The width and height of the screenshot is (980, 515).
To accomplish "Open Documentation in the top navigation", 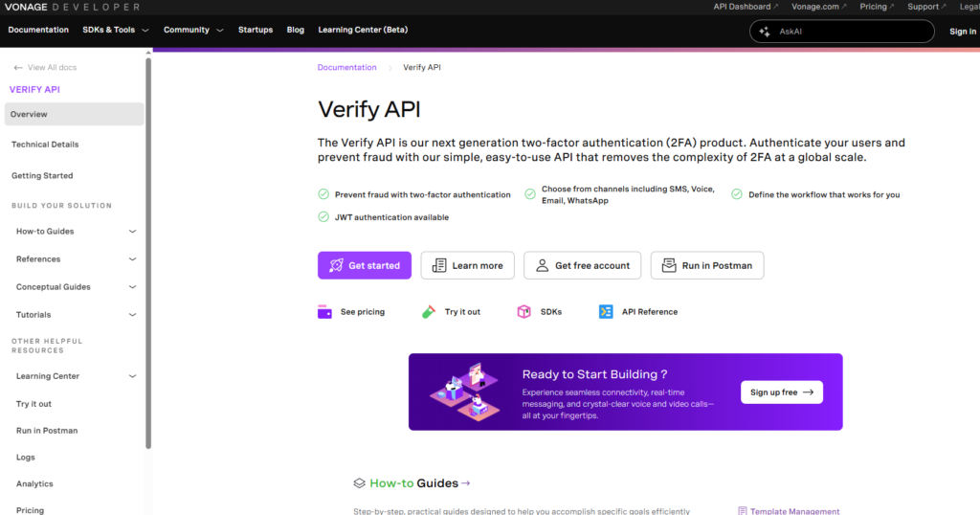I will 38,30.
